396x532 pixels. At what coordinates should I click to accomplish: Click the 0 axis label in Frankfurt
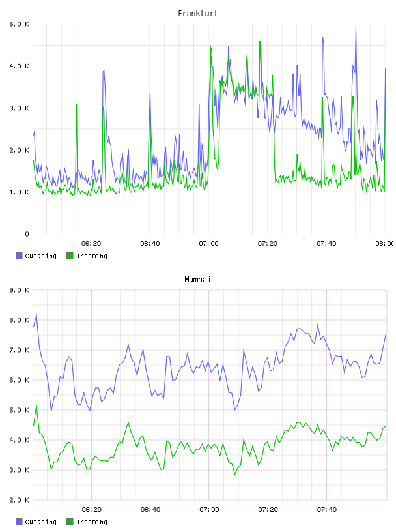tap(27, 234)
